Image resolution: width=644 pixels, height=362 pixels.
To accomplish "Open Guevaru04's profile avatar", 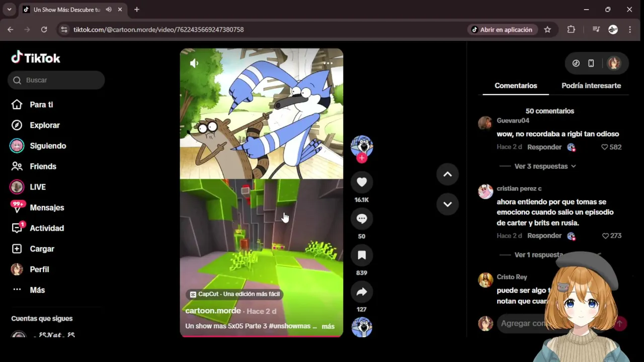I will point(485,123).
